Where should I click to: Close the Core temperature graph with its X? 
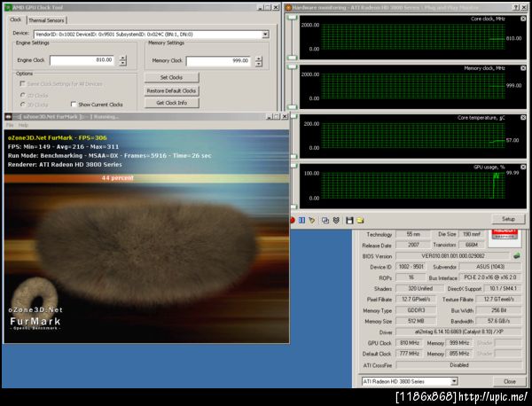[x=523, y=117]
